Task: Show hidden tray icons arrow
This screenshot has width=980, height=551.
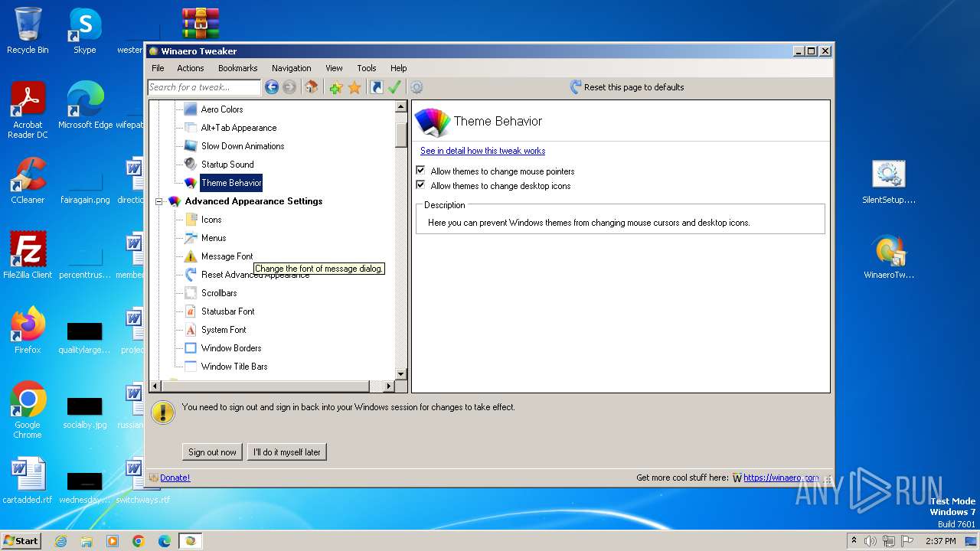Action: [x=854, y=541]
